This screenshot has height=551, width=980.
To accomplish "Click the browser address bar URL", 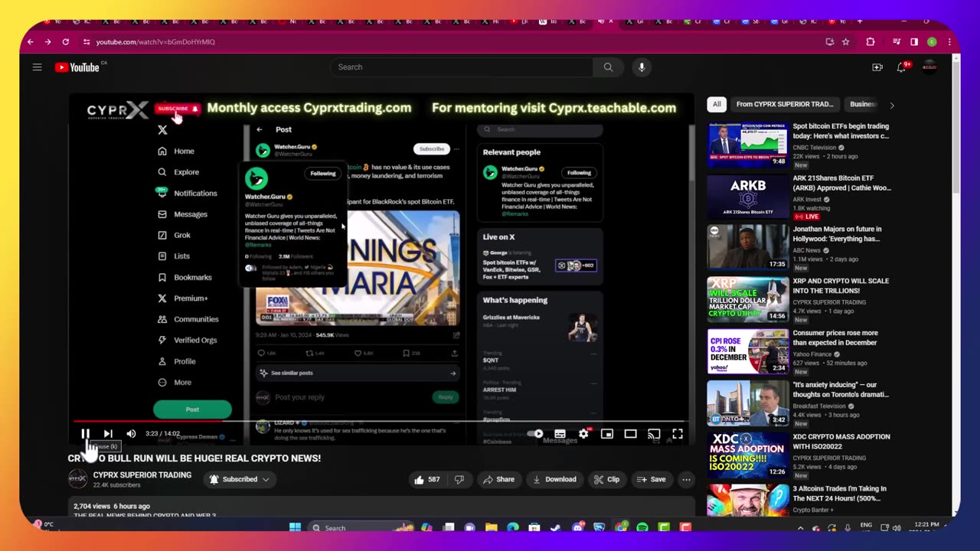I will (x=155, y=42).
